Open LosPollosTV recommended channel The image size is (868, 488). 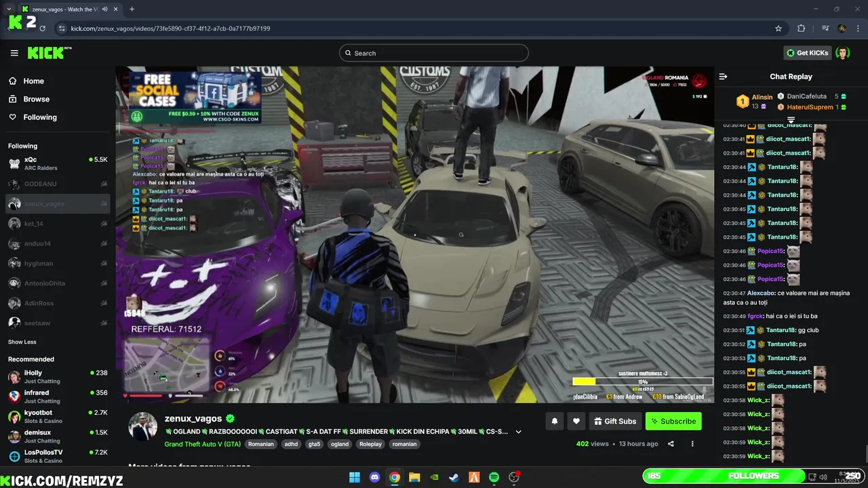[58, 455]
